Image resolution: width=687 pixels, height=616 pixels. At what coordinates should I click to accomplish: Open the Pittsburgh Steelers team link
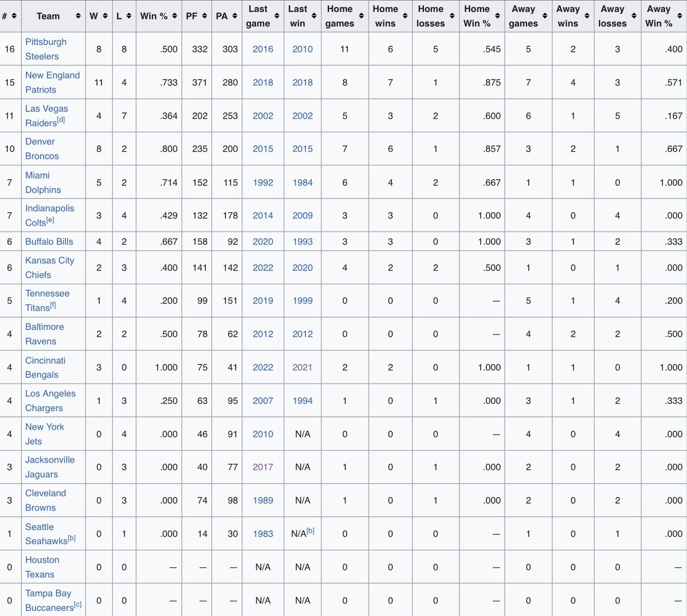pyautogui.click(x=46, y=49)
